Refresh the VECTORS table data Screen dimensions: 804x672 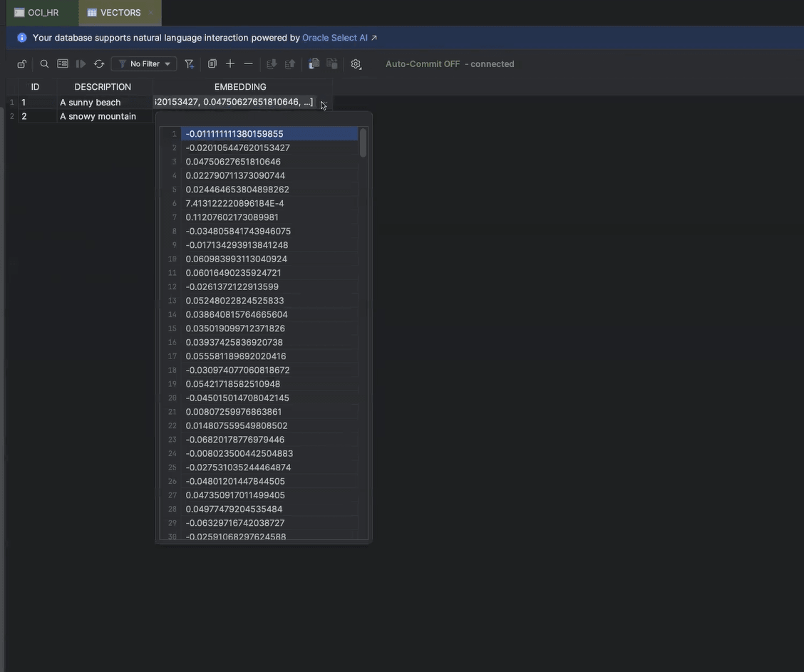[99, 64]
